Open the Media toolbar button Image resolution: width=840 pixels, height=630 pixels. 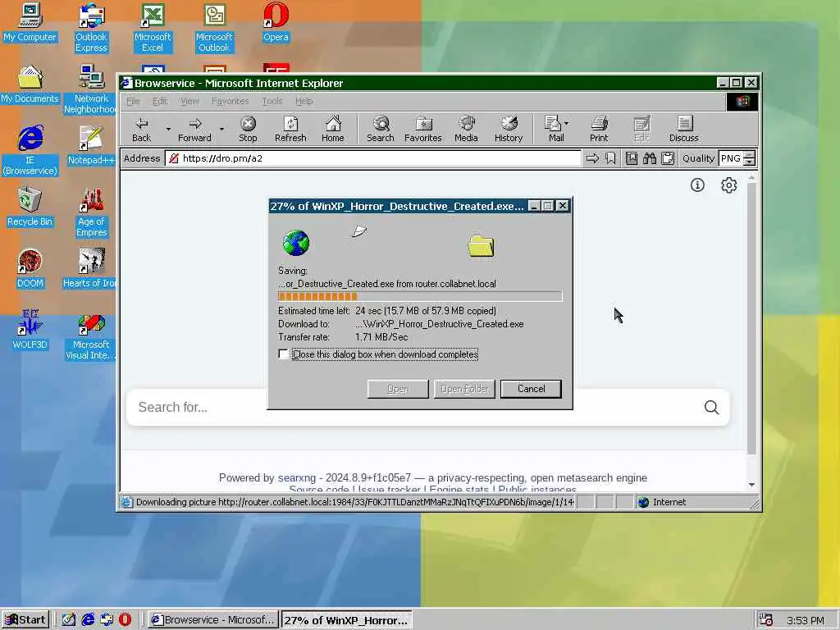click(466, 130)
